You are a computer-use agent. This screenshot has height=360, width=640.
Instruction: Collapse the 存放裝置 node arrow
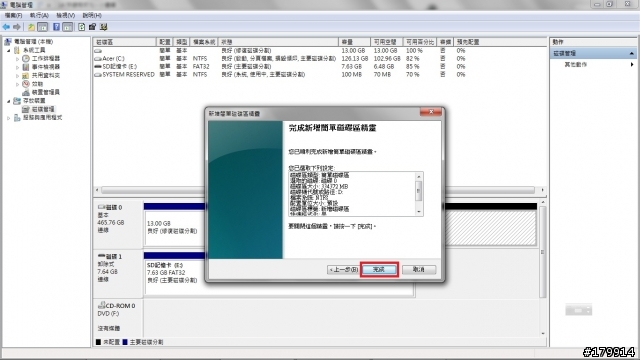[9, 101]
